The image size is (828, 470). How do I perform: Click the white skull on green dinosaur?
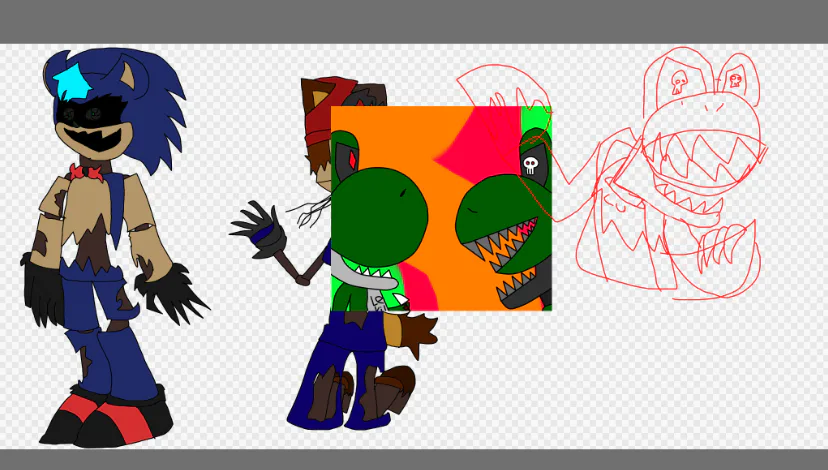(530, 165)
